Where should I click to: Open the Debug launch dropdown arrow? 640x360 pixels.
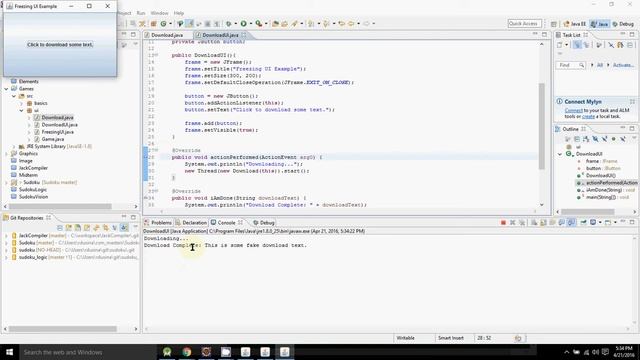click(x=236, y=24)
